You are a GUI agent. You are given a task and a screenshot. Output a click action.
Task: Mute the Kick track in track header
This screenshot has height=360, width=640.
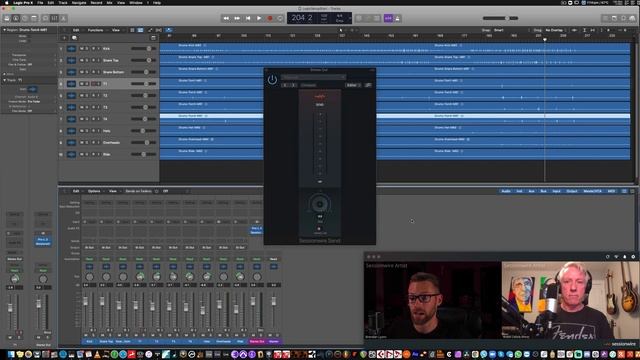coord(82,49)
